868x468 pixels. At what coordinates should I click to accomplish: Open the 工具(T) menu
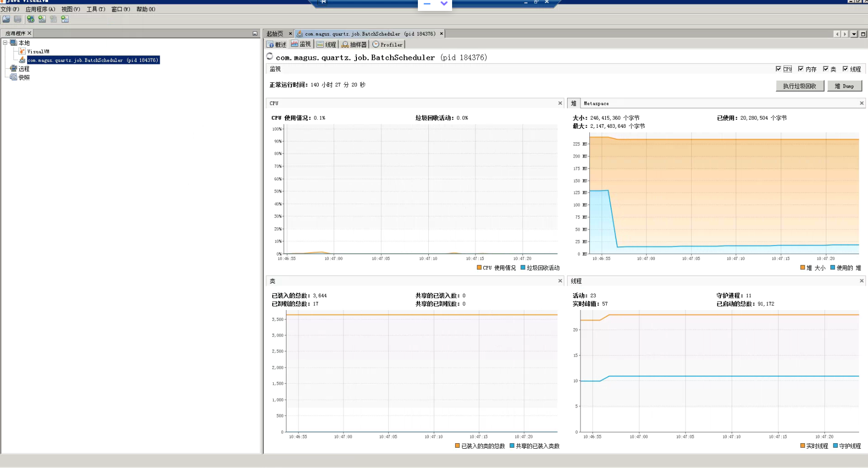point(96,9)
